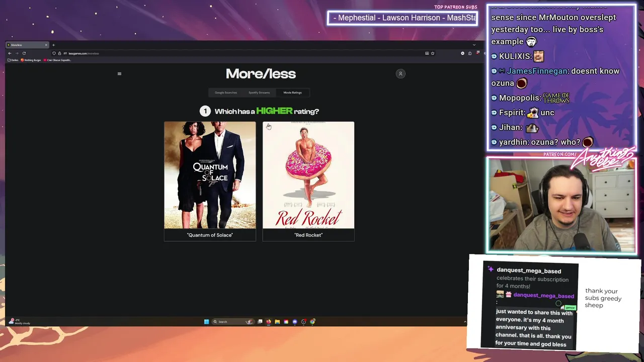
Task: Bookmark this page with the star icon
Action: coord(433,53)
